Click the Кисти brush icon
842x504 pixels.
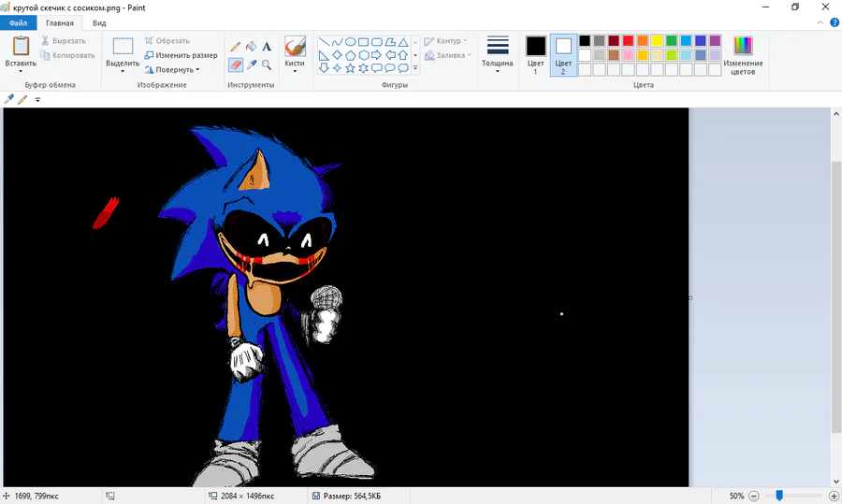click(295, 46)
